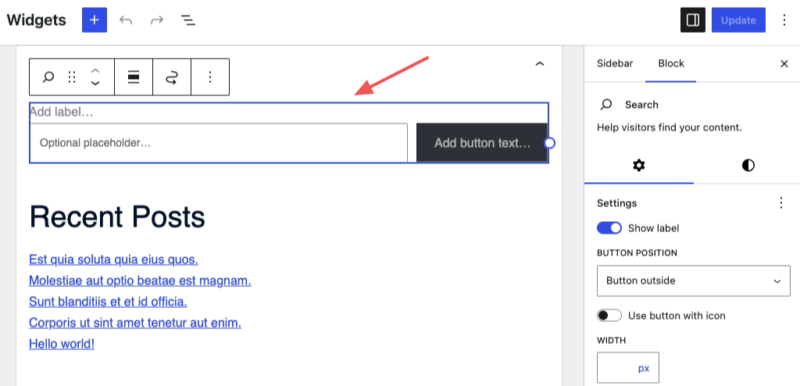Open the Hello world! post link
Image resolution: width=800 pixels, height=386 pixels.
(x=62, y=344)
